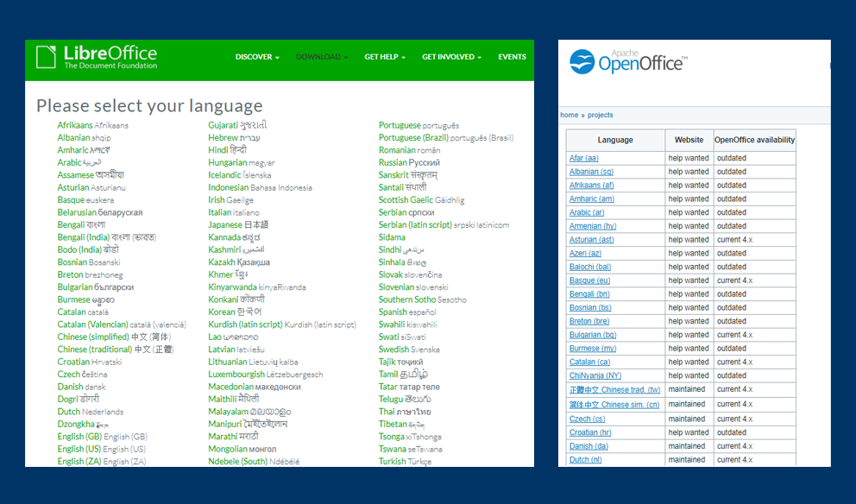Select the Turkish language link
Screen dimensions: 856x504
click(x=392, y=461)
